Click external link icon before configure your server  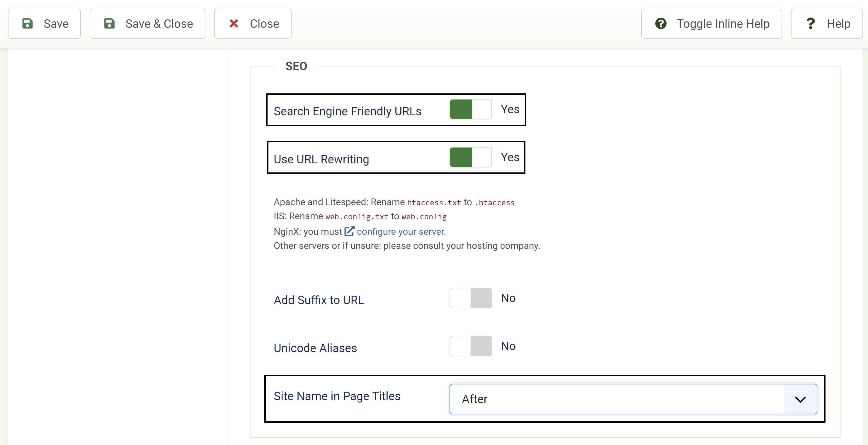[349, 231]
